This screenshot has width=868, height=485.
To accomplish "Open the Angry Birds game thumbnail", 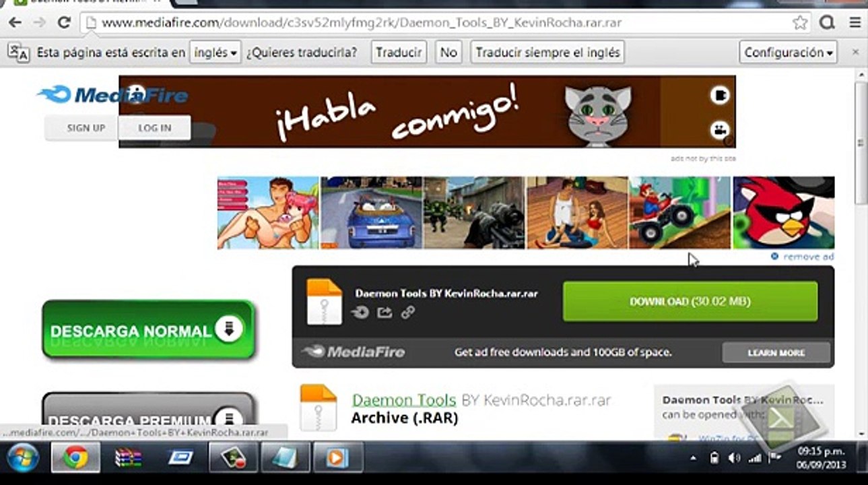I will pyautogui.click(x=783, y=213).
